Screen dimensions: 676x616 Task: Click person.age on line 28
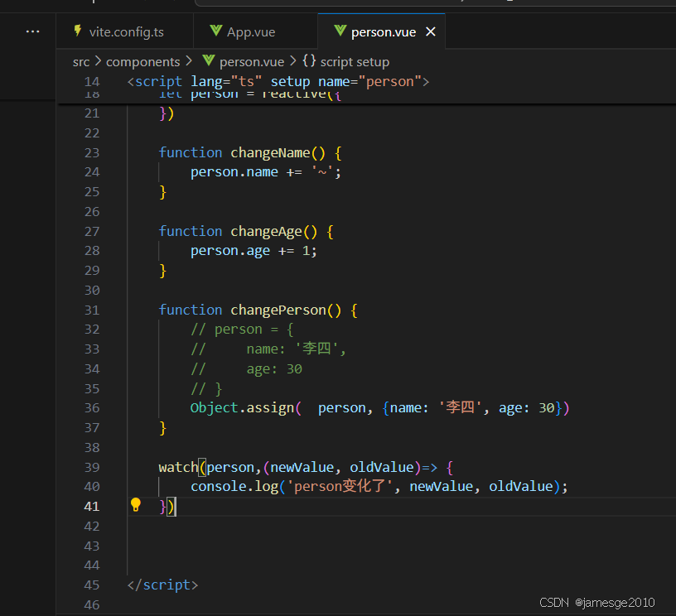tap(230, 251)
